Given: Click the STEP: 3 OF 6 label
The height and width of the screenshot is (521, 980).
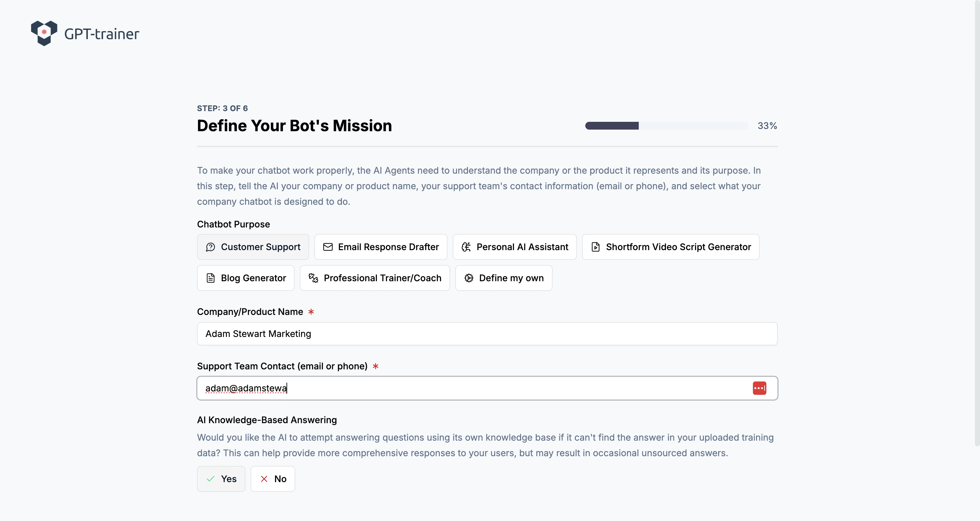Looking at the screenshot, I should [222, 109].
